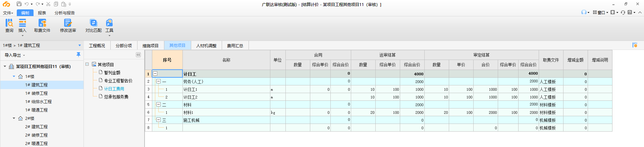
Task: Click the 导入导出 button
Action: point(14,55)
